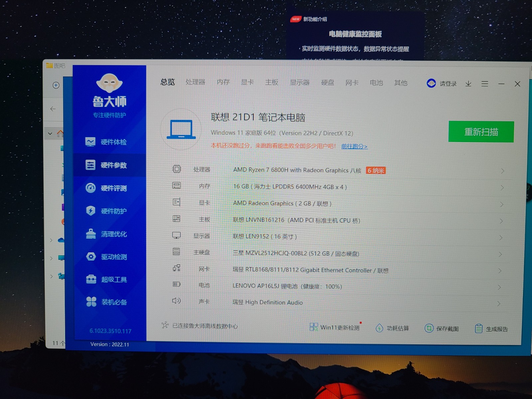This screenshot has width=532, height=399.
Task: Click the plus button in the 图吧 window
Action: pyautogui.click(x=56, y=85)
